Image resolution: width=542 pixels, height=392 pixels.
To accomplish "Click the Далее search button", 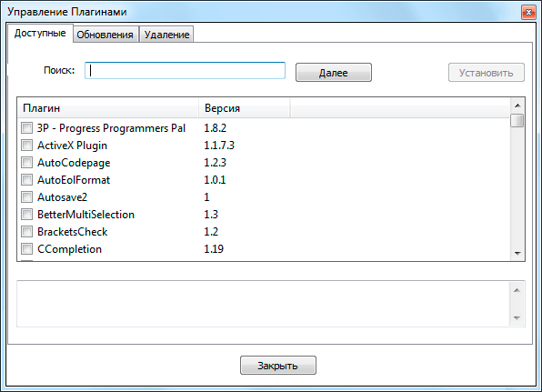I will click(334, 73).
